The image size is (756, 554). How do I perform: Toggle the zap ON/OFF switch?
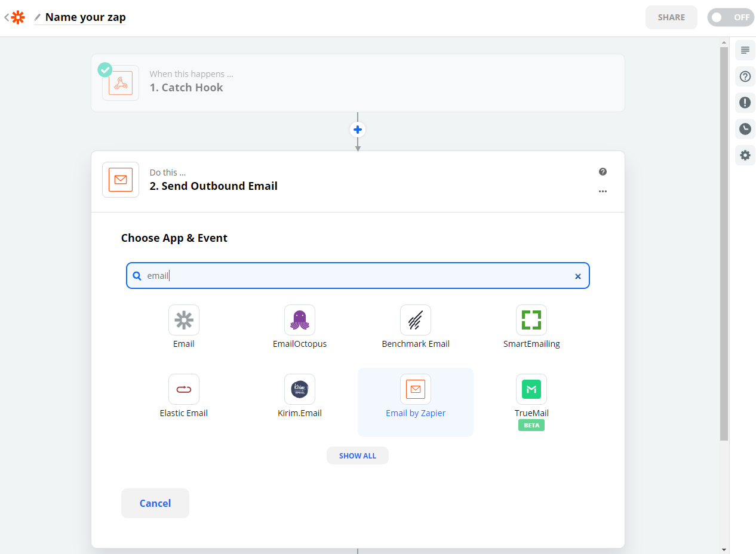point(731,17)
